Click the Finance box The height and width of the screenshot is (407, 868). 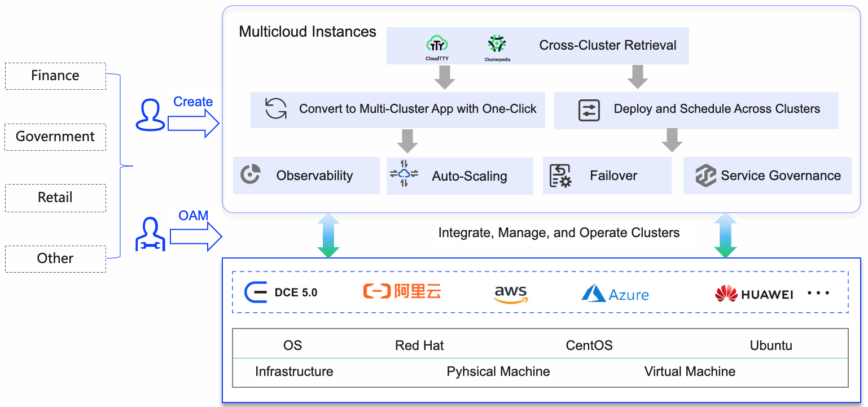tap(55, 76)
